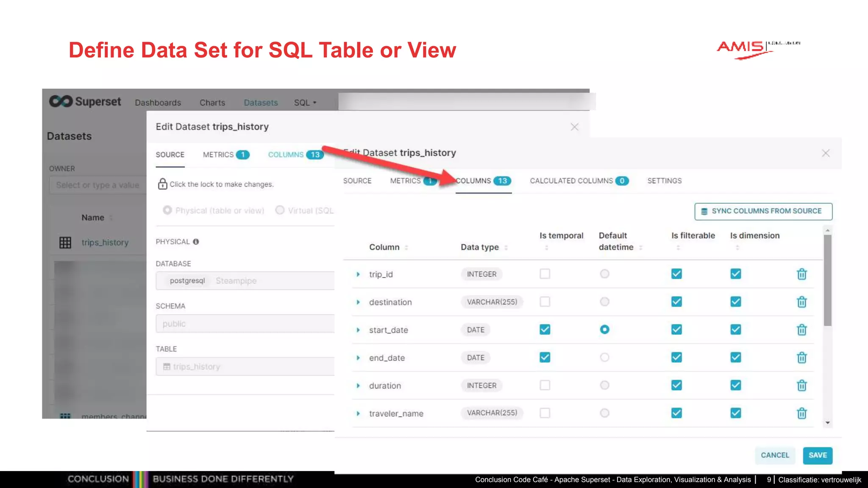The height and width of the screenshot is (488, 868).
Task: Enable Is temporal for duration
Action: pyautogui.click(x=545, y=385)
